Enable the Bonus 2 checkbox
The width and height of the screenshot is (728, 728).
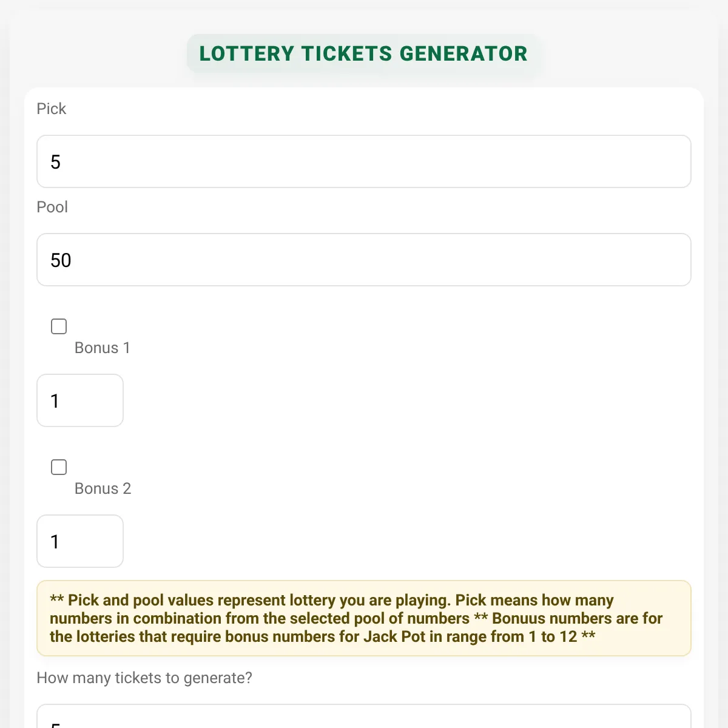[59, 467]
